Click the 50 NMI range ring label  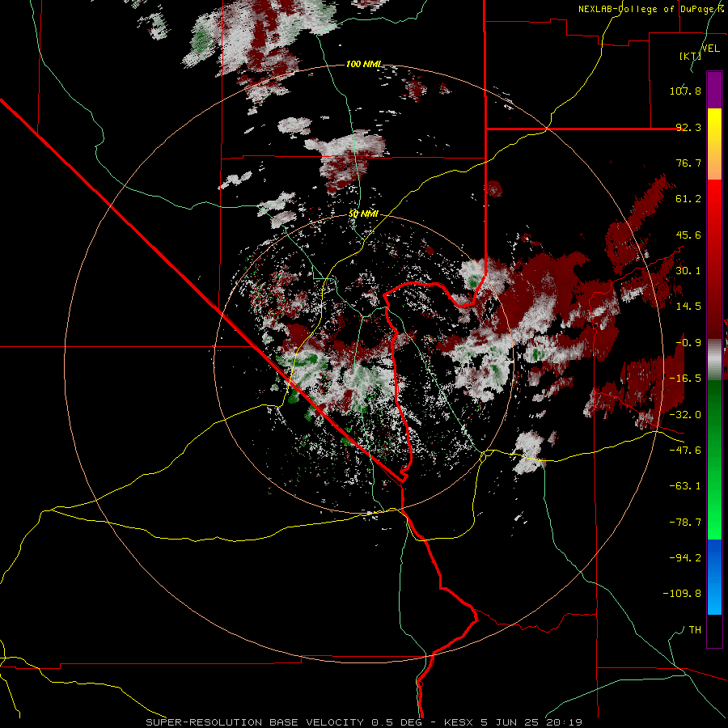pos(363,214)
